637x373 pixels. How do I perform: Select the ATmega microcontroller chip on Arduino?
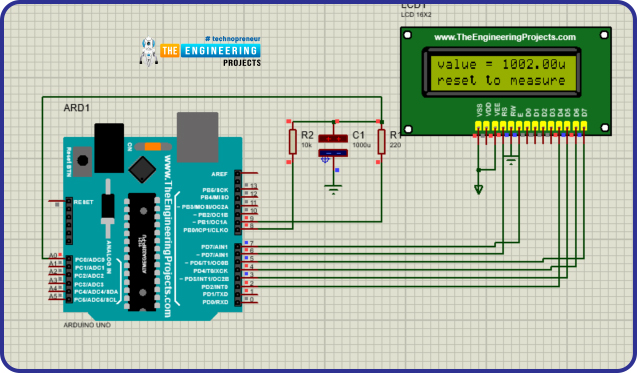[x=142, y=252]
